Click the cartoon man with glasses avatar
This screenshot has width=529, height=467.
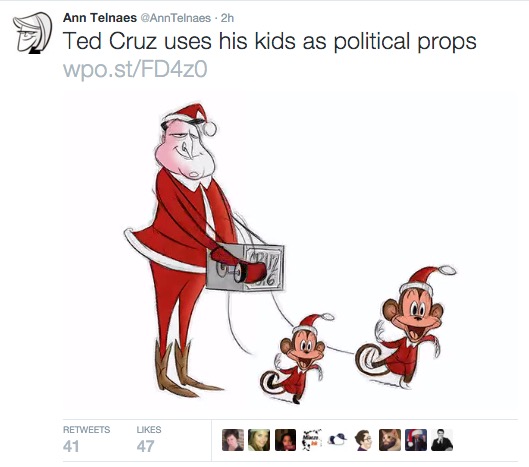(x=363, y=440)
